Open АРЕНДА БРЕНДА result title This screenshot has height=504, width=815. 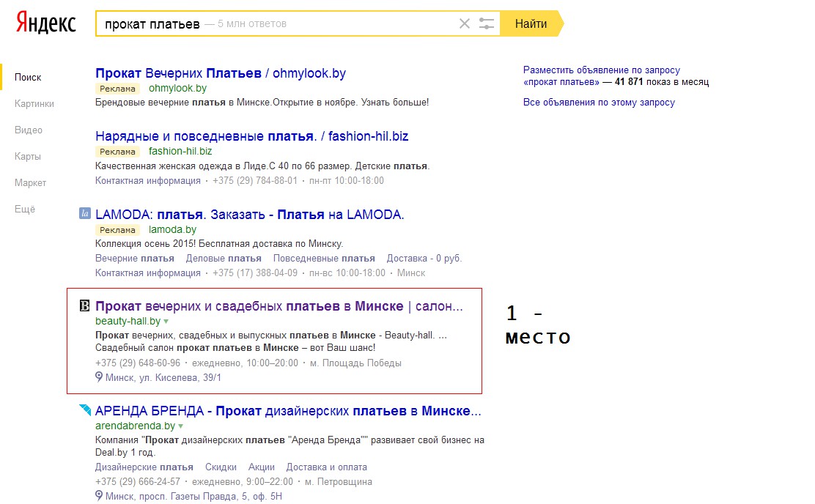coord(288,411)
